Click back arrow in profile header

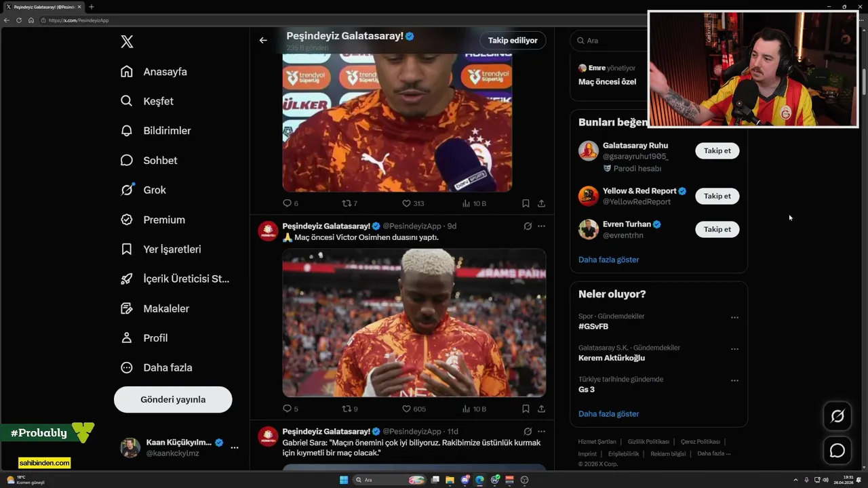[263, 40]
